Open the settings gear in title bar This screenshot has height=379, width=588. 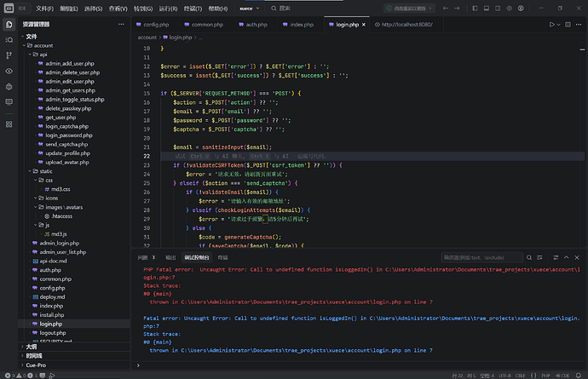pos(510,9)
